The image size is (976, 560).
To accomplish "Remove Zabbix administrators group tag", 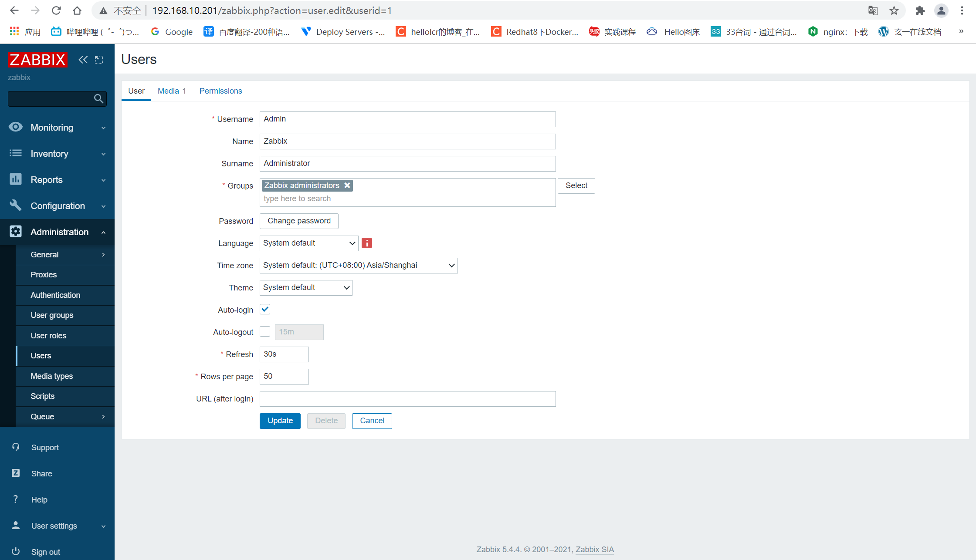I will [x=347, y=186].
